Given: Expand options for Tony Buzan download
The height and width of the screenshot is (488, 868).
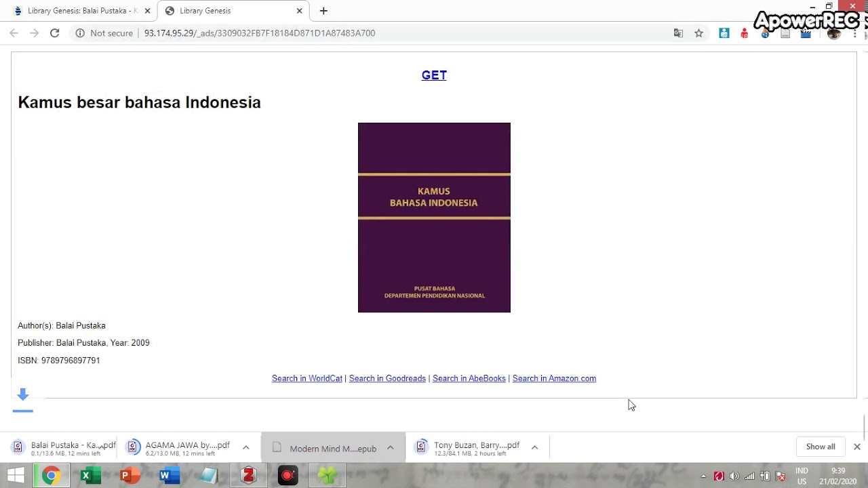Looking at the screenshot, I should (x=534, y=447).
